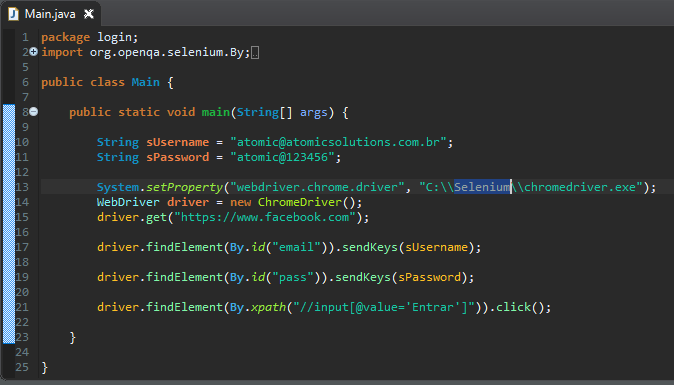Viewport: 674px width, 385px height.
Task: Click the blue range indicator bar in left margin
Action: point(9,223)
